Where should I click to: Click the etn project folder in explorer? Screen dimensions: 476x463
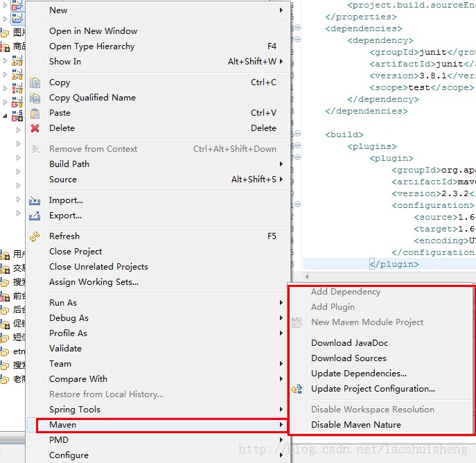point(12,351)
